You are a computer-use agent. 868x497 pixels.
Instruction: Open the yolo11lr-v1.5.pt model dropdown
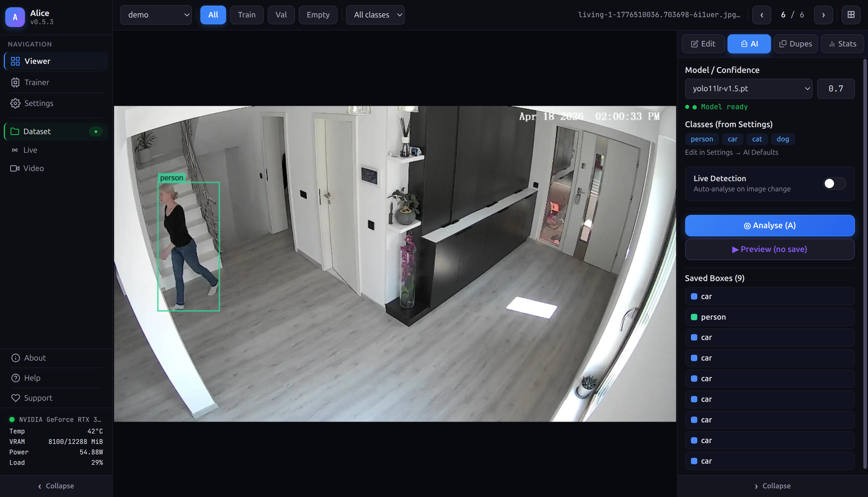pos(748,89)
